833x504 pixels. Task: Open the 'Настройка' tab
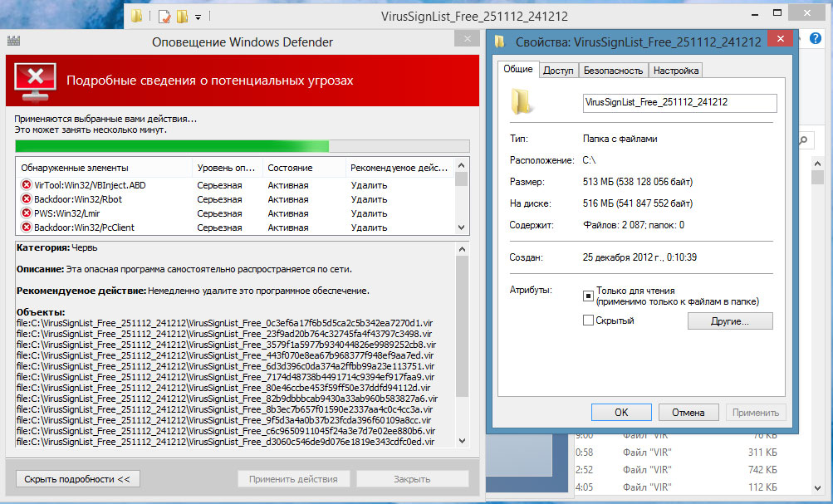coord(676,70)
